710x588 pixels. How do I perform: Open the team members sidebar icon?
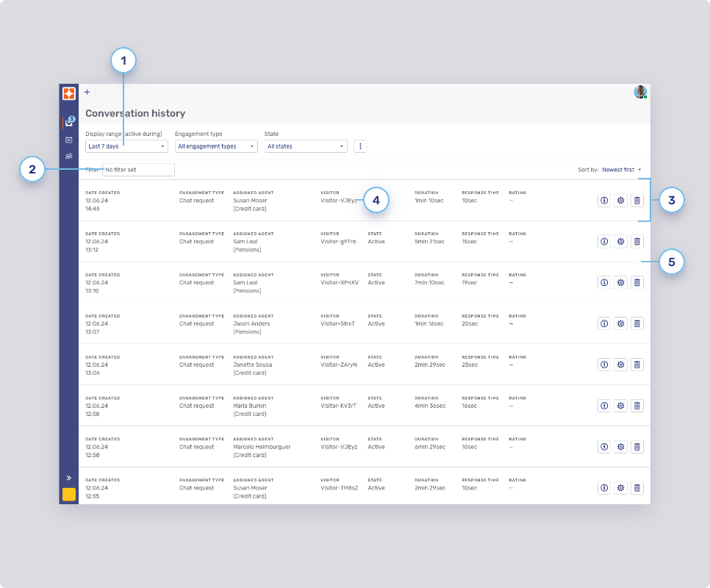(x=69, y=156)
